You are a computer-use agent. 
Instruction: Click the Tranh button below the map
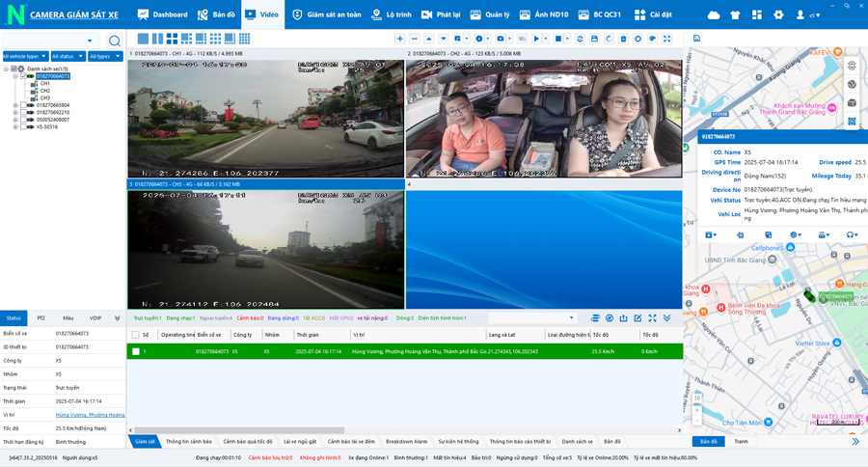(741, 441)
